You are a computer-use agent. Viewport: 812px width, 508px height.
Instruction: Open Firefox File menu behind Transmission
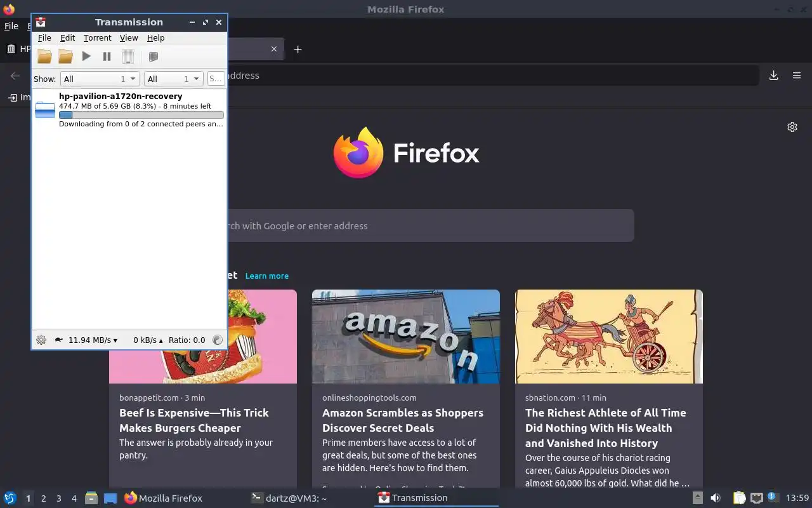(x=11, y=26)
